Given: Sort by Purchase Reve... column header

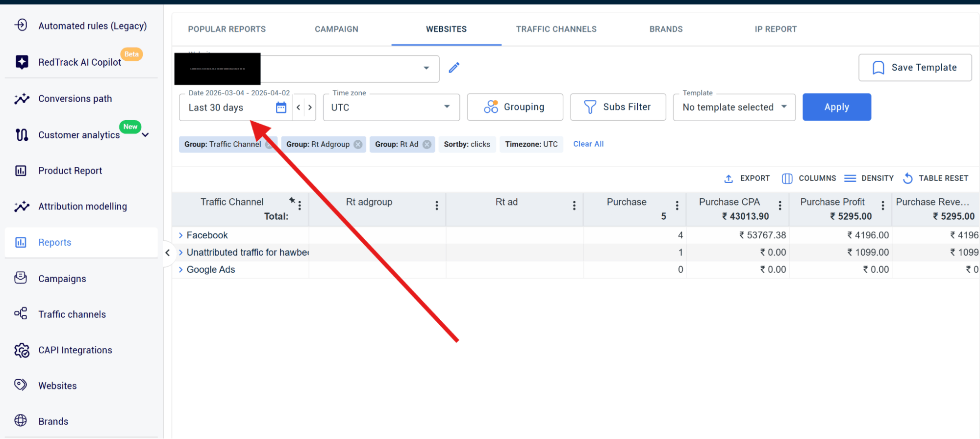Looking at the screenshot, I should coord(932,202).
